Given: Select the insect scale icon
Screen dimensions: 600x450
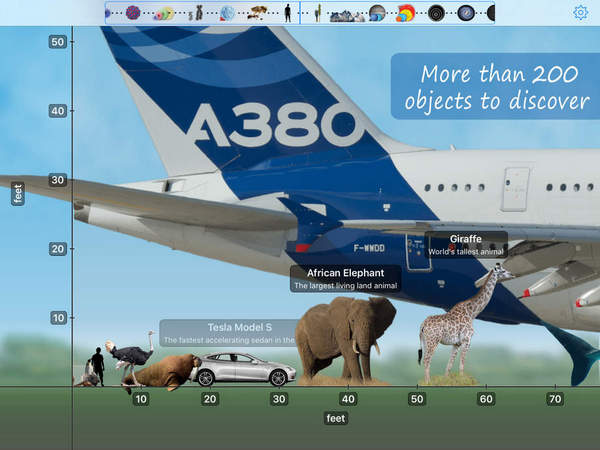Looking at the screenshot, I should (x=257, y=13).
